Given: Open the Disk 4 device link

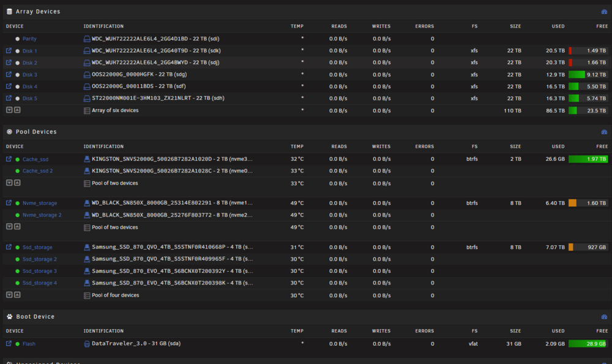Looking at the screenshot, I should (29, 87).
